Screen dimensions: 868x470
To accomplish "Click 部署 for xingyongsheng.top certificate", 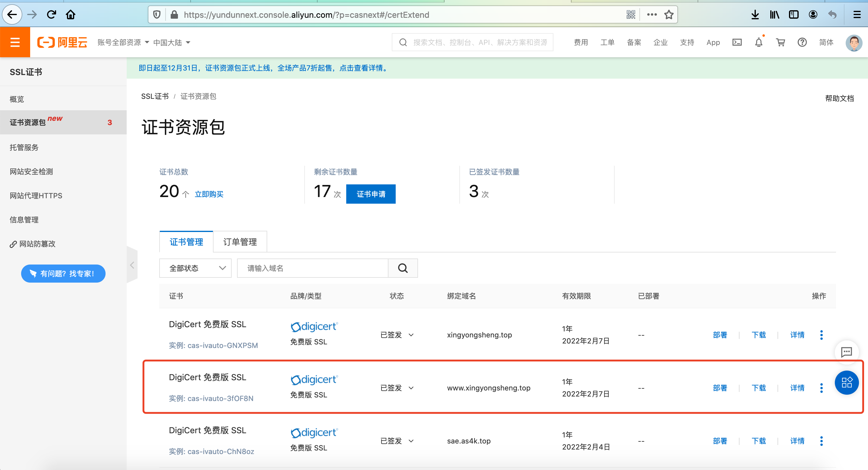I will (720, 335).
